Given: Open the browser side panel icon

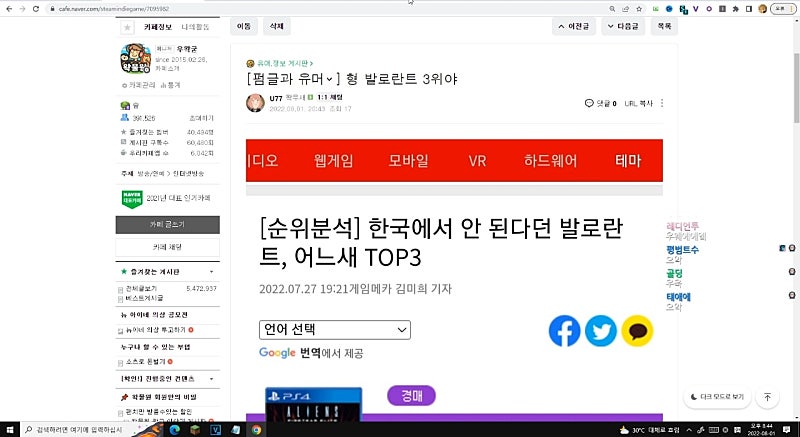Looking at the screenshot, I should 748,9.
